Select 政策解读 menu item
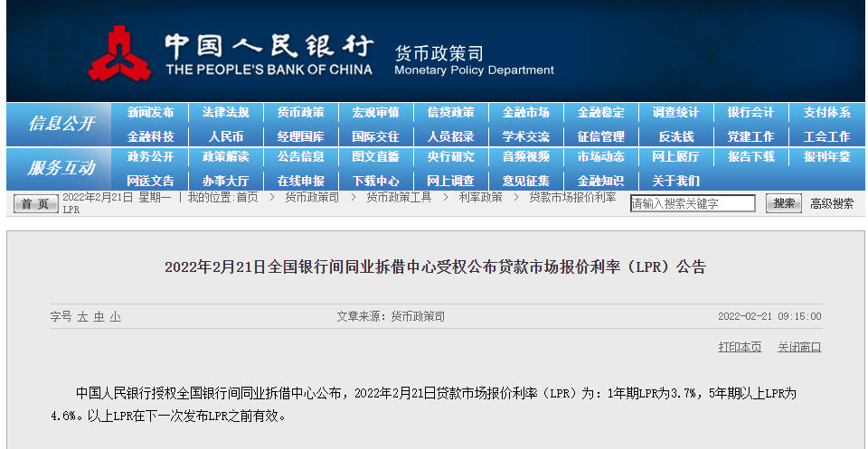 [225, 157]
